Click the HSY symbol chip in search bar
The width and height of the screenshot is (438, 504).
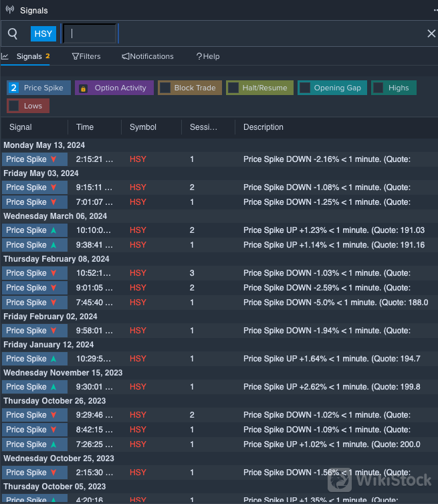(43, 33)
